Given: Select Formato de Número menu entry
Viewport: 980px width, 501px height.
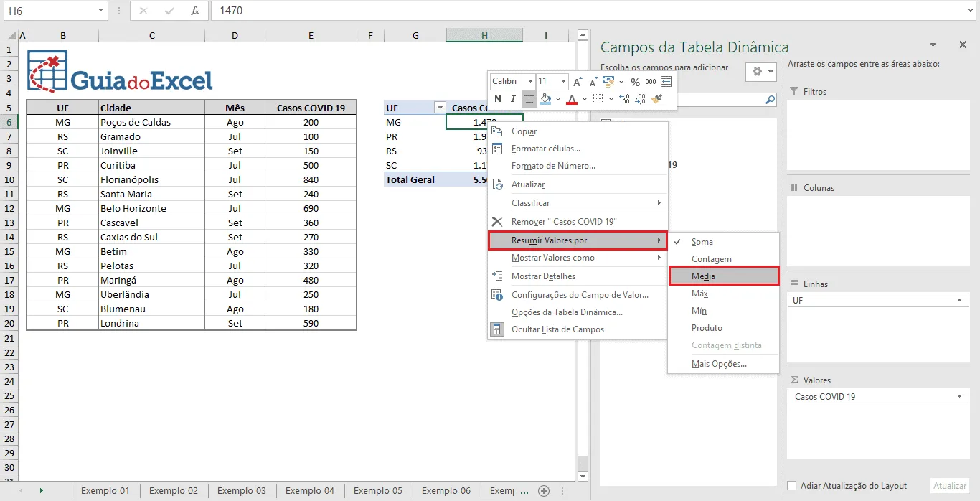Looking at the screenshot, I should (x=578, y=166).
